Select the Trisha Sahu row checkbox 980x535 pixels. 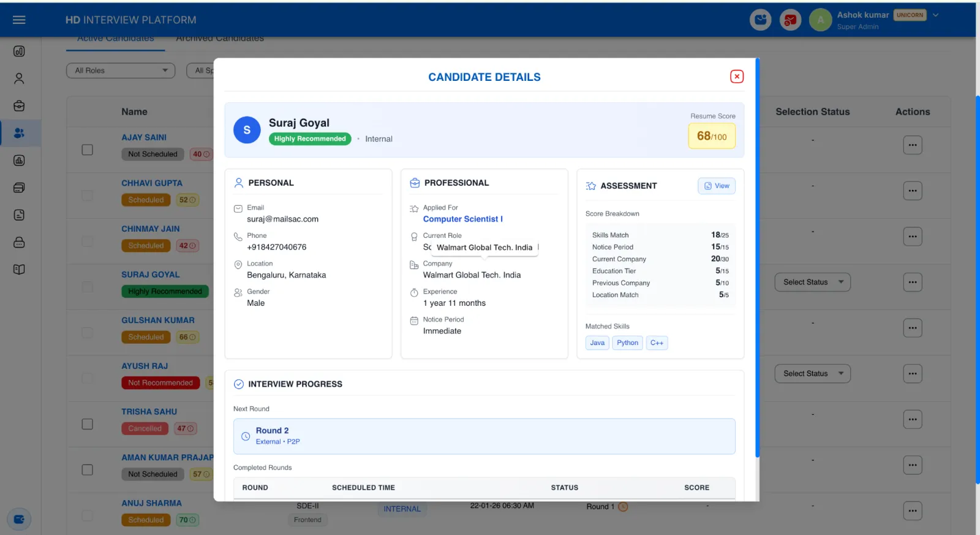[x=88, y=424]
